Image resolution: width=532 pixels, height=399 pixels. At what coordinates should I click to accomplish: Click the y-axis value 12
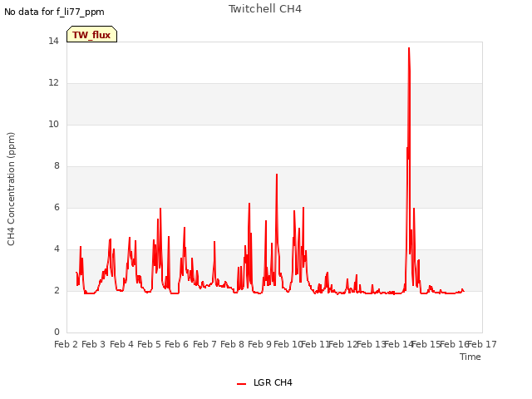[53, 82]
